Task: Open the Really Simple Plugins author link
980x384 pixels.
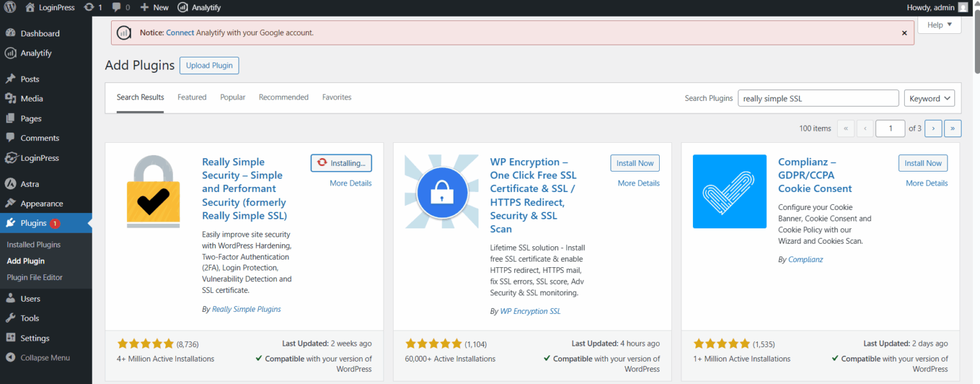Action: 246,309
